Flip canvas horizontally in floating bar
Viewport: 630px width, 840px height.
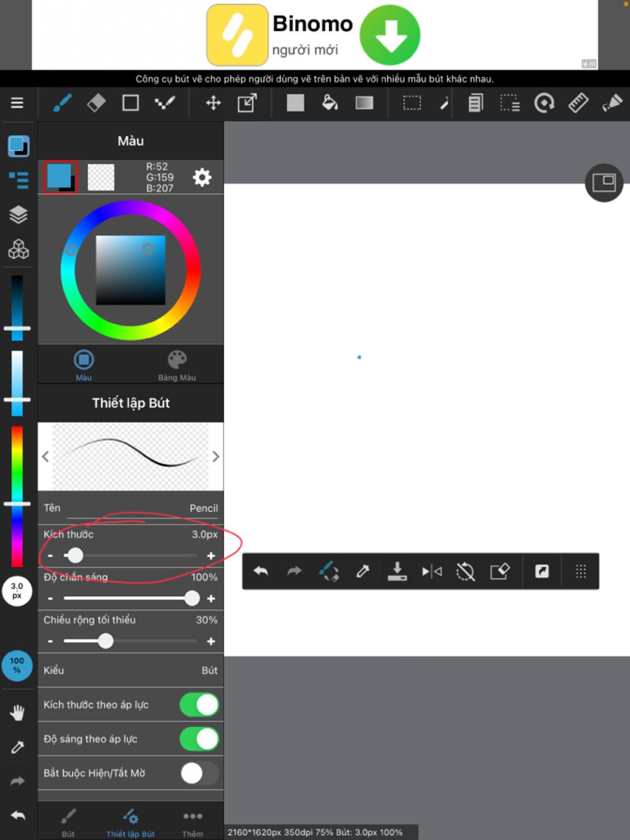432,572
